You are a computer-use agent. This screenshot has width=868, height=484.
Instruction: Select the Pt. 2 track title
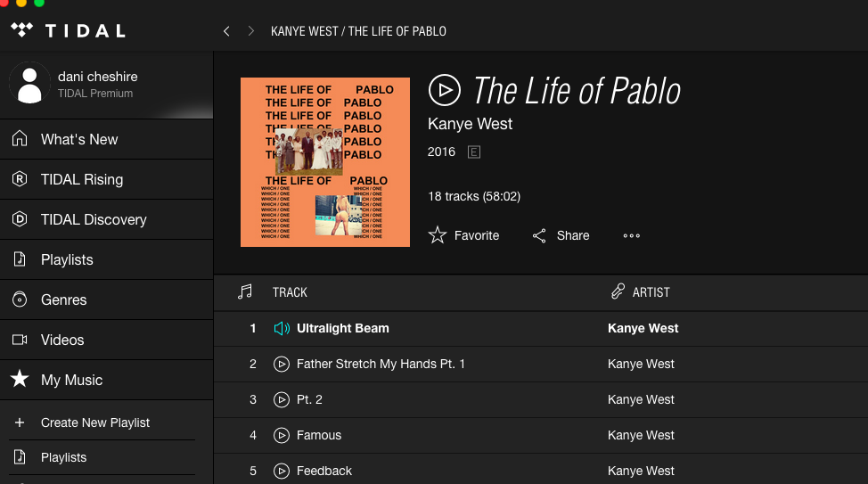coord(309,399)
